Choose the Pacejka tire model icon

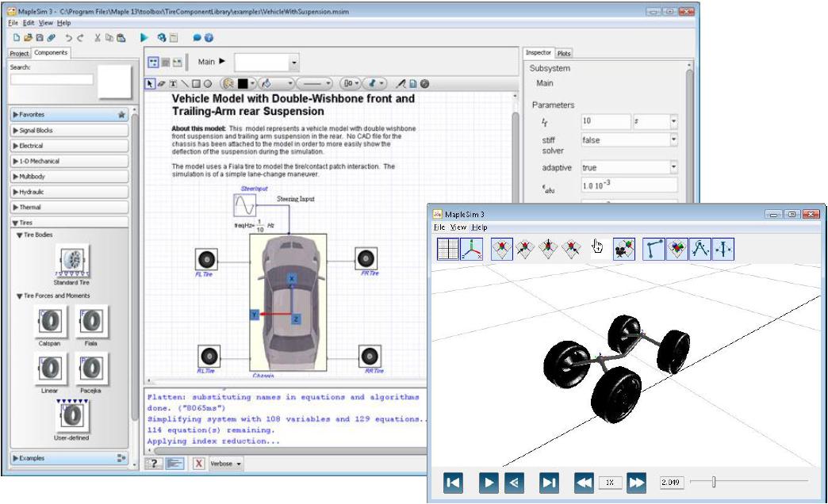(x=91, y=368)
